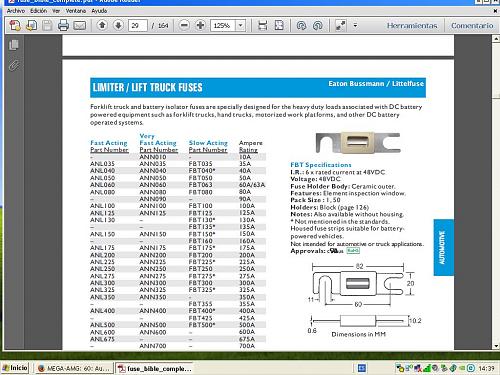Click the fit one full page icon
The width and height of the screenshot is (500, 375).
(279, 25)
